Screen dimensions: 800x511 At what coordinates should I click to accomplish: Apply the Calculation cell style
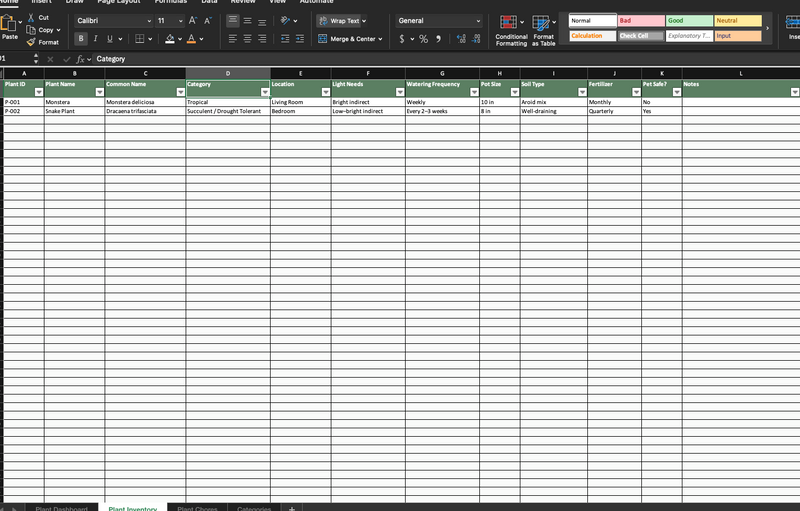tap(593, 36)
